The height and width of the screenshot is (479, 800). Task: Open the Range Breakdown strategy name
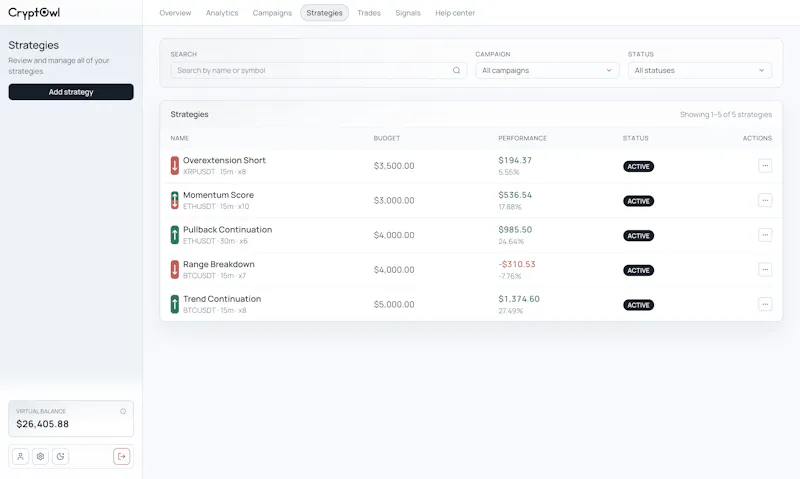pyautogui.click(x=218, y=264)
